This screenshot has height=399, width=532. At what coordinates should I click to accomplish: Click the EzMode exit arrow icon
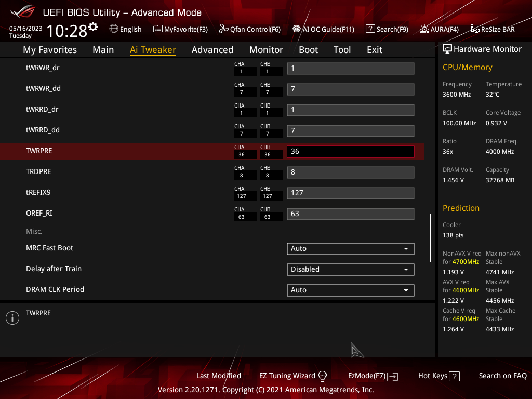coord(394,376)
